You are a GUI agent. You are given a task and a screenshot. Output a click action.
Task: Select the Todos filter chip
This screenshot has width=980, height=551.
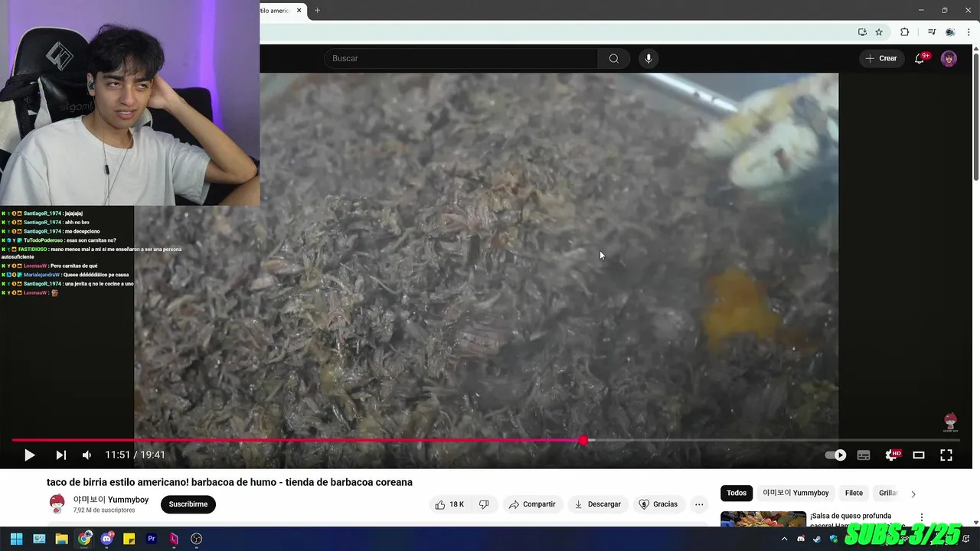[x=737, y=494]
